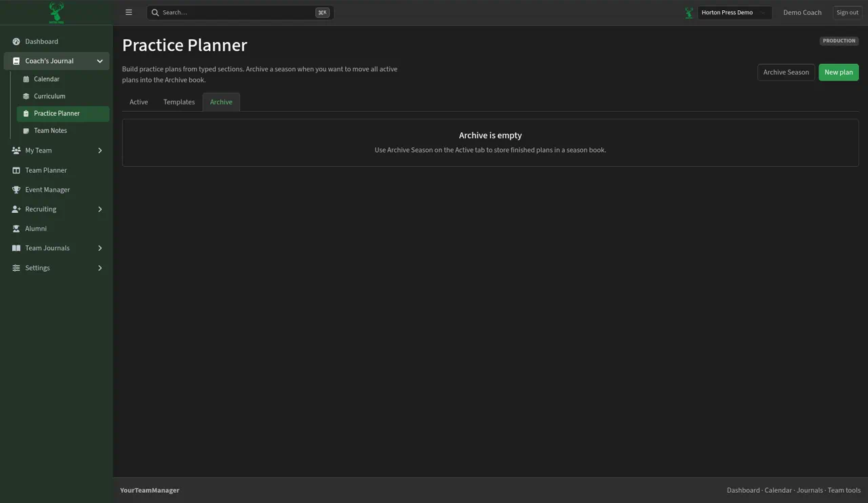This screenshot has width=868, height=503.
Task: Click the Team Journals open-book icon
Action: (x=16, y=248)
